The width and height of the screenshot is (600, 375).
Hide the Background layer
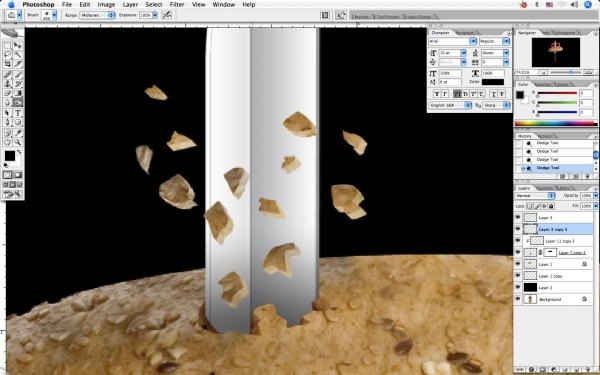518,299
